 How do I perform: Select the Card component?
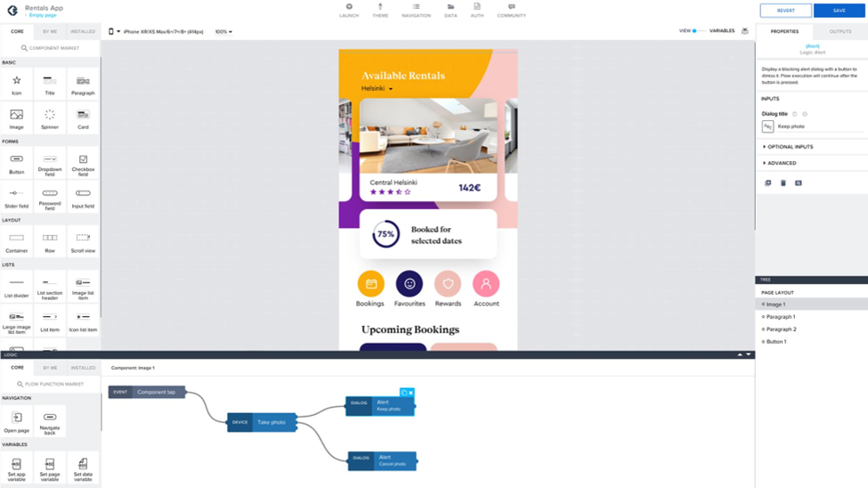coord(83,118)
